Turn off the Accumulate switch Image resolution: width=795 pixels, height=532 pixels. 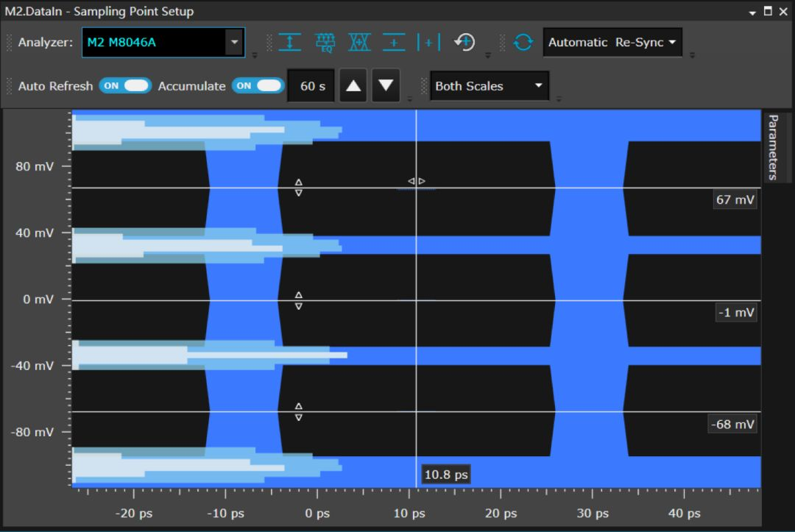[258, 85]
